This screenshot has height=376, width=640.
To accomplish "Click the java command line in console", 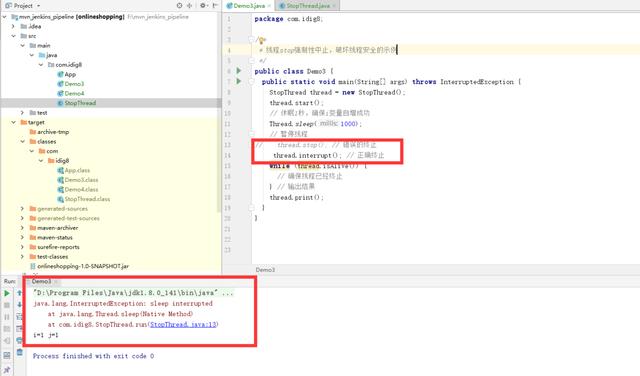I will (x=133, y=293).
